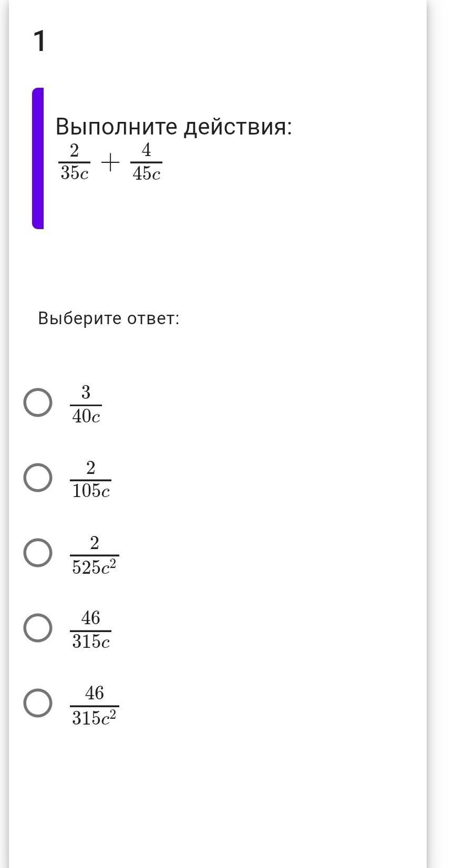Click the 46/315c² answer fraction text
The width and height of the screenshot is (454, 868).
point(94,705)
